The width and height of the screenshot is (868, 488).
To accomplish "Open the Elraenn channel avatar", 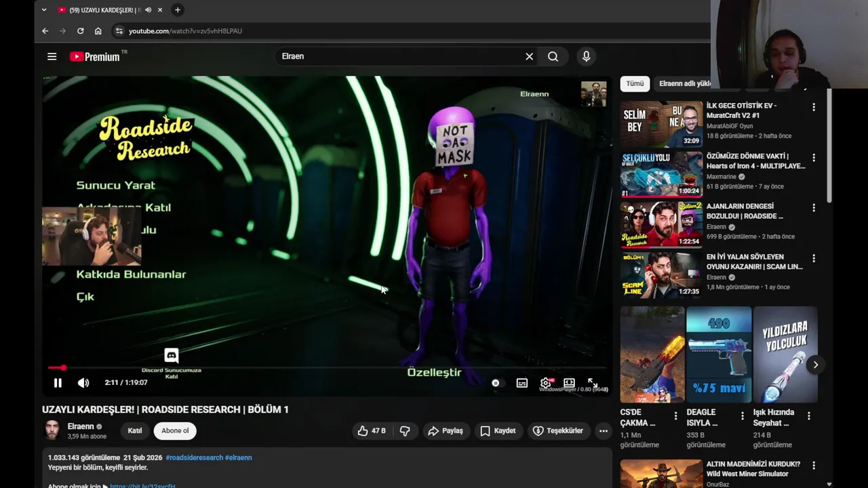I will click(x=52, y=430).
